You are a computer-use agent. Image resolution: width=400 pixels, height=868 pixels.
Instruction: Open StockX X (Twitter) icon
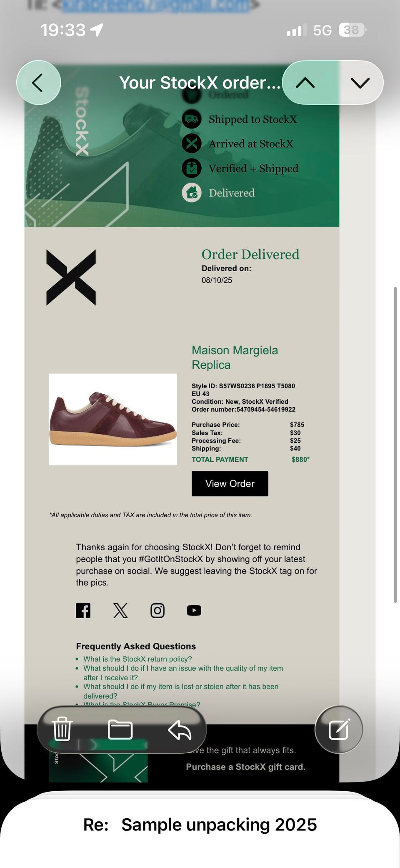tap(120, 611)
